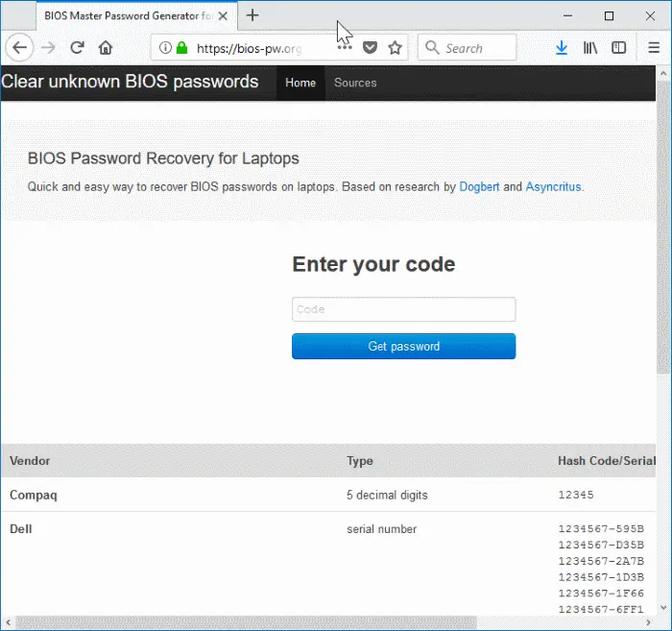
Task: Select the 'serial number' type cell
Action: [381, 529]
